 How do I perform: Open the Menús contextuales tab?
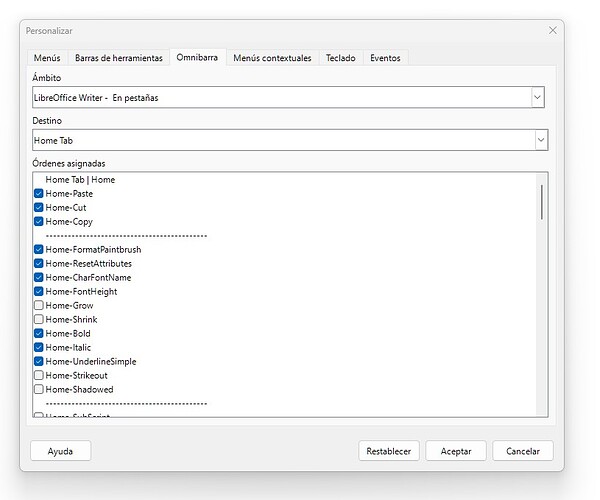pyautogui.click(x=272, y=58)
